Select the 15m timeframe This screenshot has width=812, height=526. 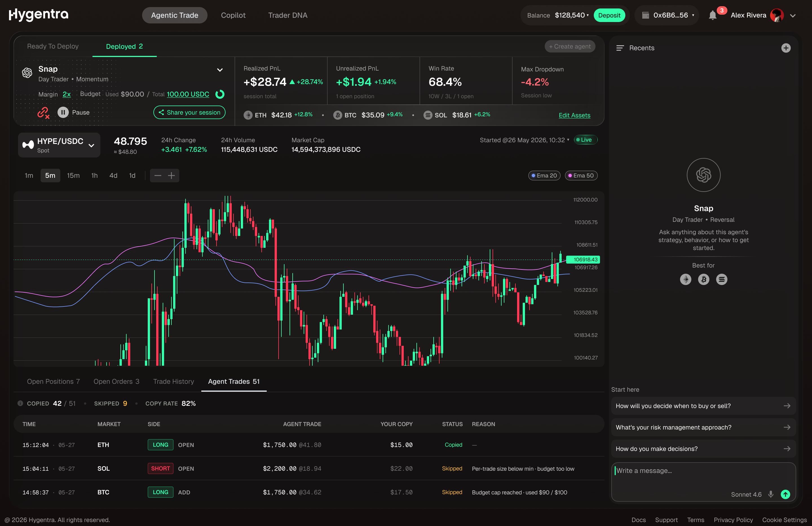click(x=73, y=176)
